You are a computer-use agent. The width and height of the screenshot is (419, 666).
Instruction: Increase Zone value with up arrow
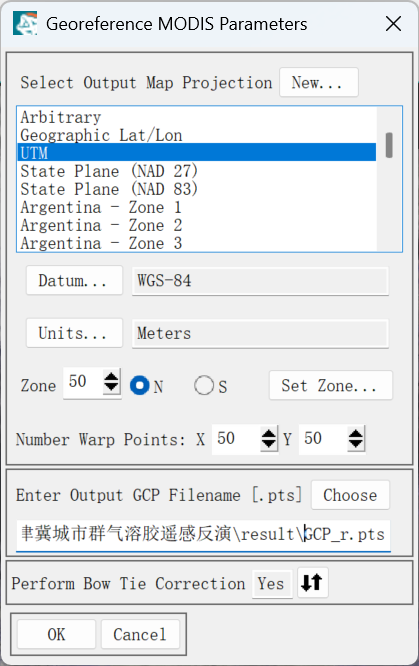[x=111, y=376]
